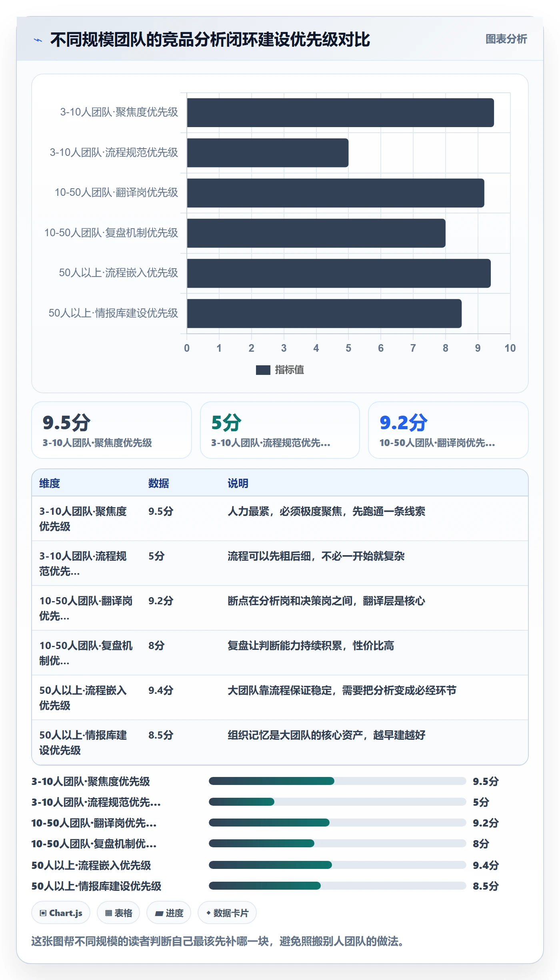The image size is (560, 980).
Task: Click x-axis tick label 10
Action: (510, 348)
